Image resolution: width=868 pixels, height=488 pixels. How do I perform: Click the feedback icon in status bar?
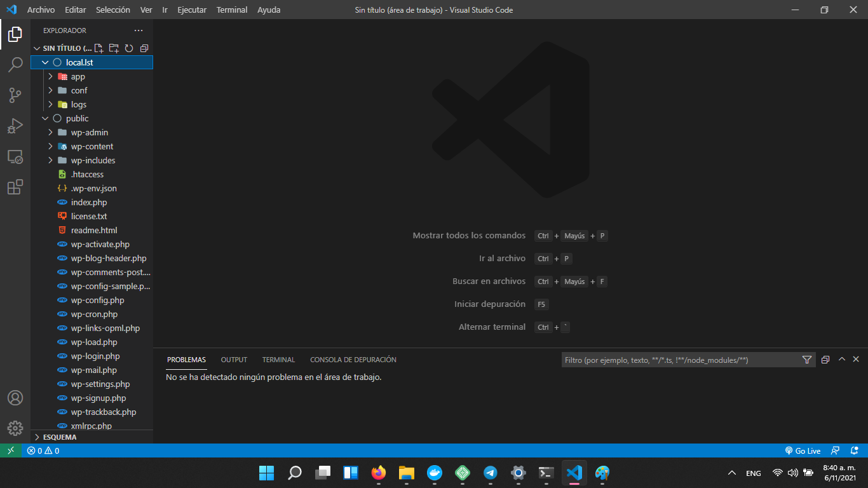836,451
